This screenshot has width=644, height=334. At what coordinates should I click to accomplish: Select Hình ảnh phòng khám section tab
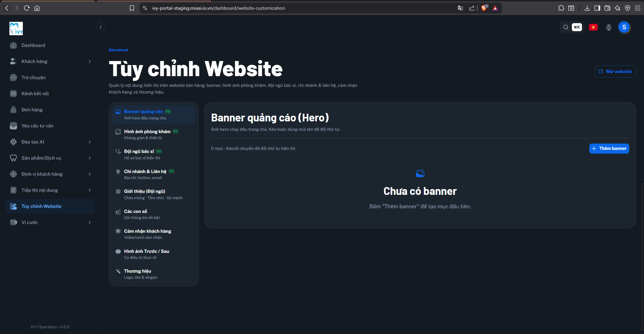click(x=154, y=134)
